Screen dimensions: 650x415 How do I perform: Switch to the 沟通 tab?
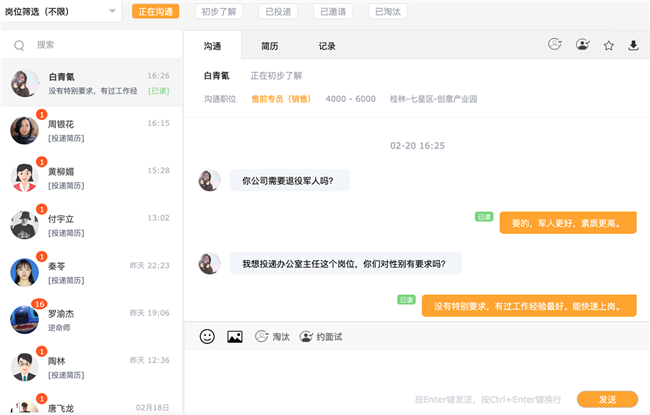pos(212,46)
